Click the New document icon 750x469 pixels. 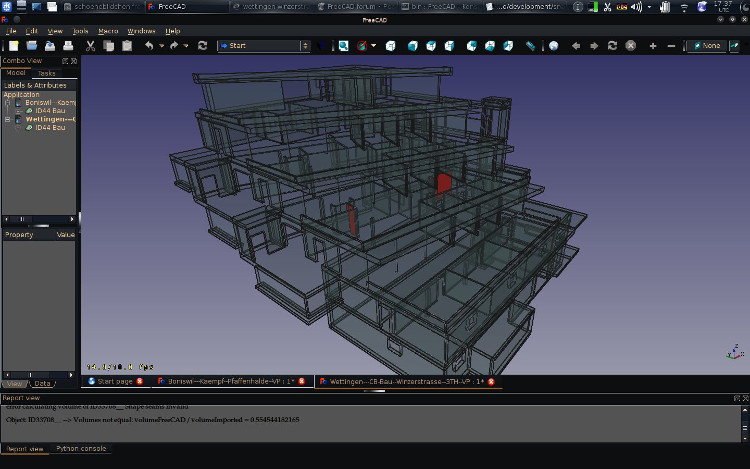pos(13,46)
